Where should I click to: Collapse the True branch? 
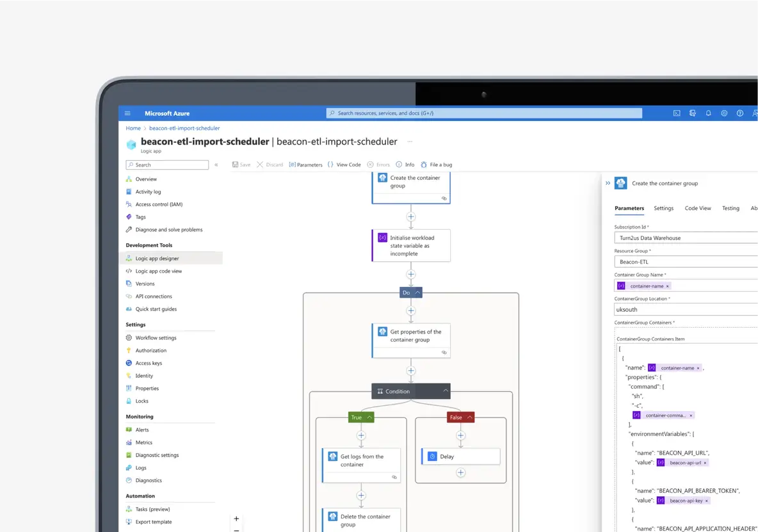tap(369, 417)
